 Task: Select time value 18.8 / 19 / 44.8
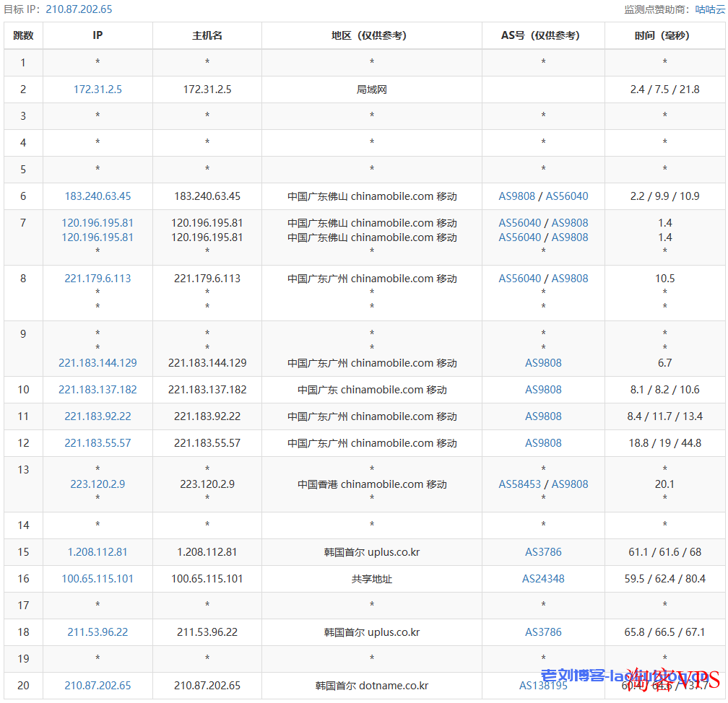point(665,443)
